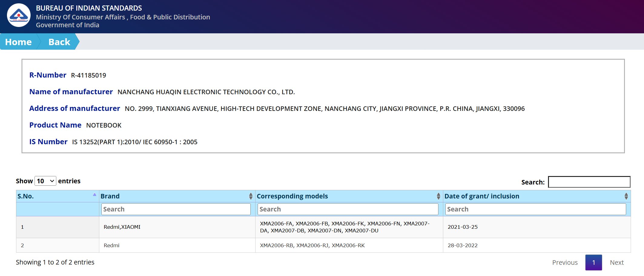This screenshot has width=644, height=276.
Task: Focus the main table Search box
Action: [x=589, y=182]
